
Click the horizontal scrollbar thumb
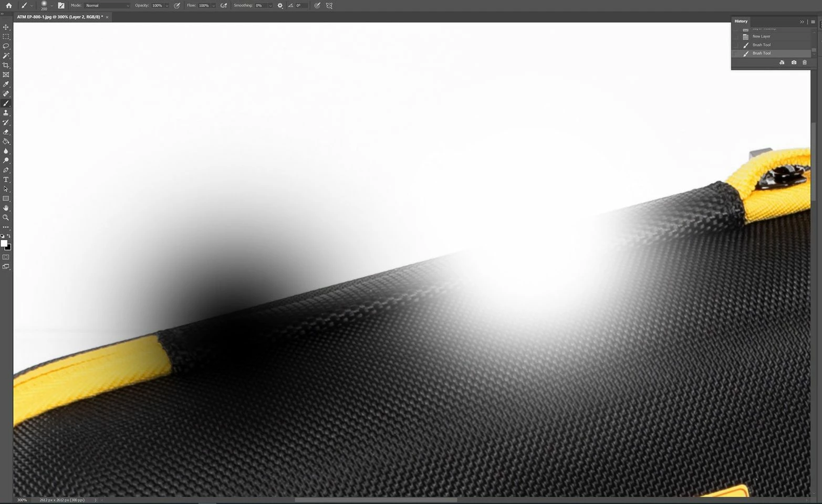pos(376,500)
